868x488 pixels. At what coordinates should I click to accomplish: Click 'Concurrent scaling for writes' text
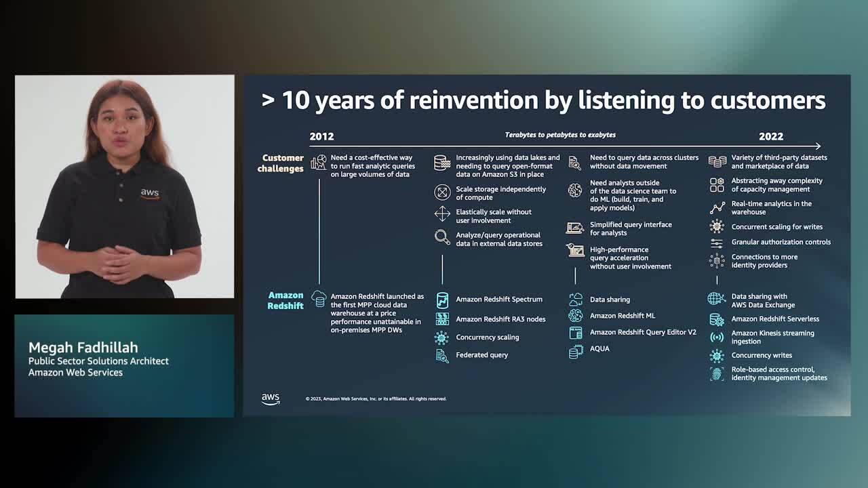(x=777, y=227)
